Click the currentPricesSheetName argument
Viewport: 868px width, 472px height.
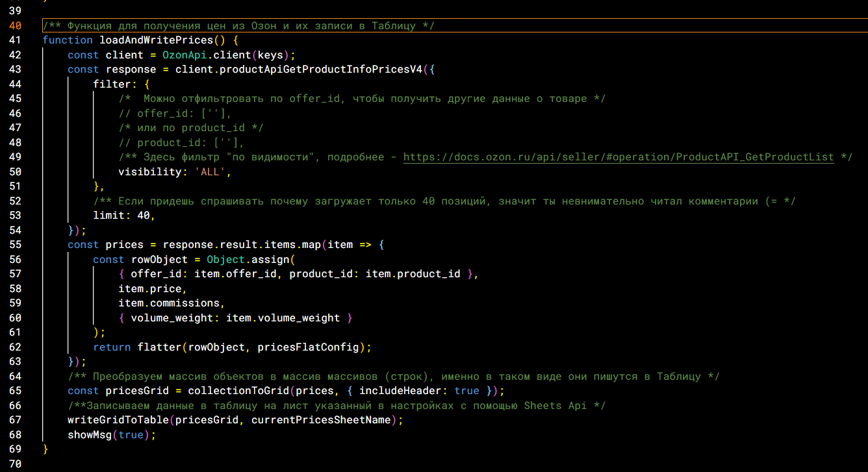(322, 420)
